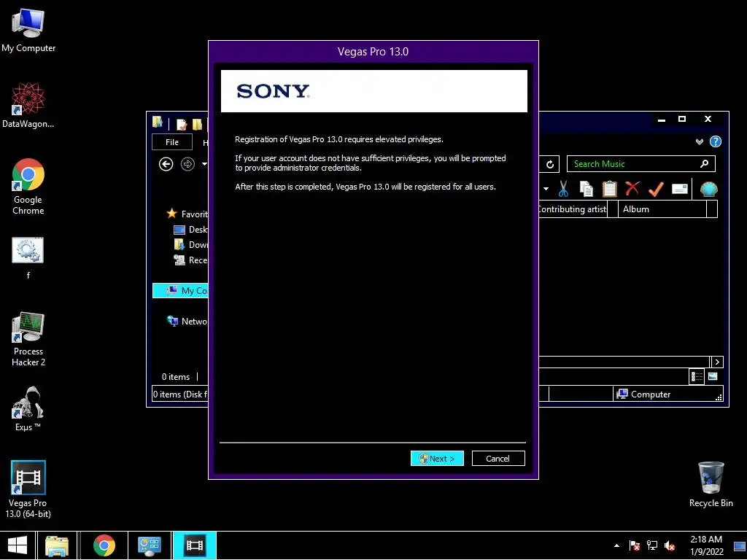Select Desktop in the navigation pane

click(x=190, y=230)
